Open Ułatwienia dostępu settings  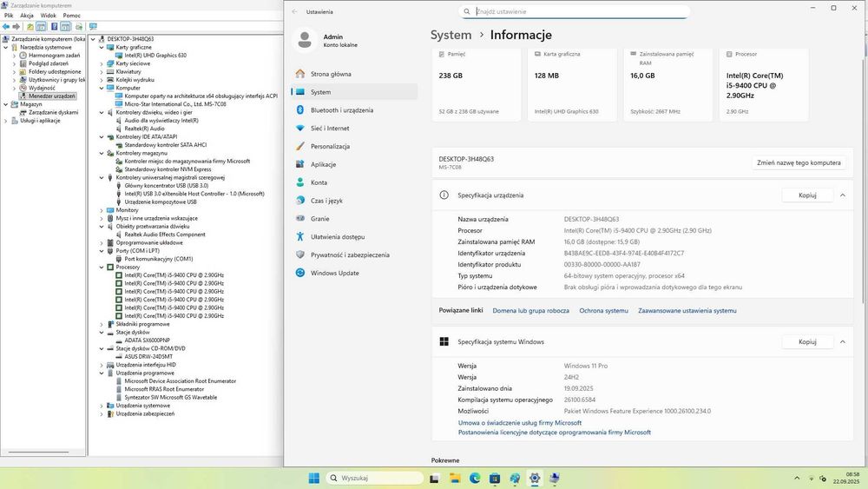[x=354, y=237]
